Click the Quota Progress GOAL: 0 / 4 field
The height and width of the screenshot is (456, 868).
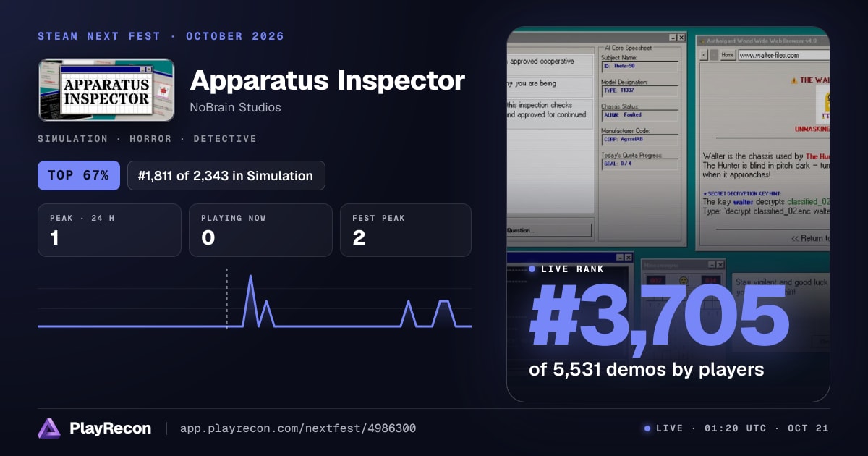[640, 164]
